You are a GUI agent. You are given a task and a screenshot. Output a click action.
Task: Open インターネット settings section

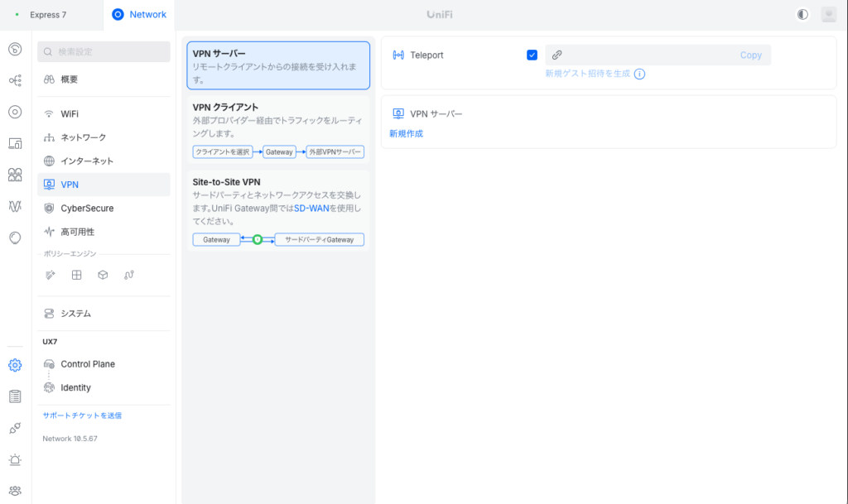pos(104,161)
